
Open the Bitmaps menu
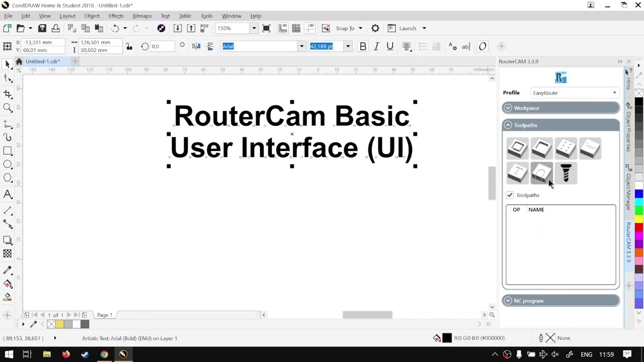click(x=142, y=16)
